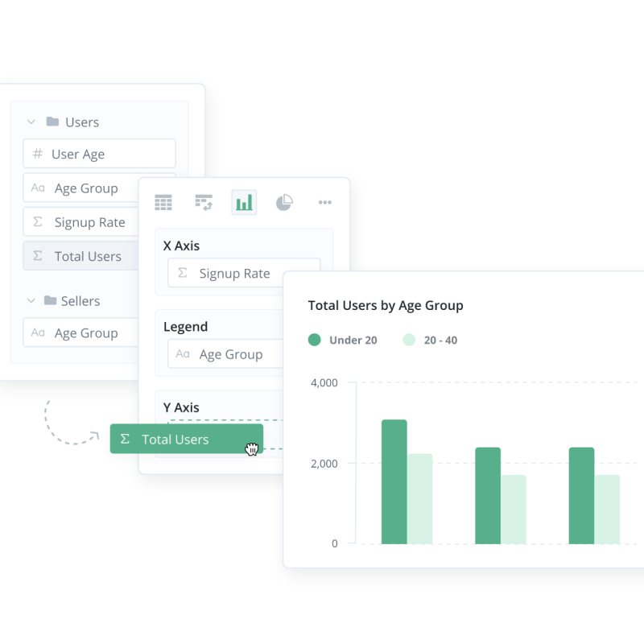Open the more options ellipsis icon
The height and width of the screenshot is (644, 644).
pos(324,203)
